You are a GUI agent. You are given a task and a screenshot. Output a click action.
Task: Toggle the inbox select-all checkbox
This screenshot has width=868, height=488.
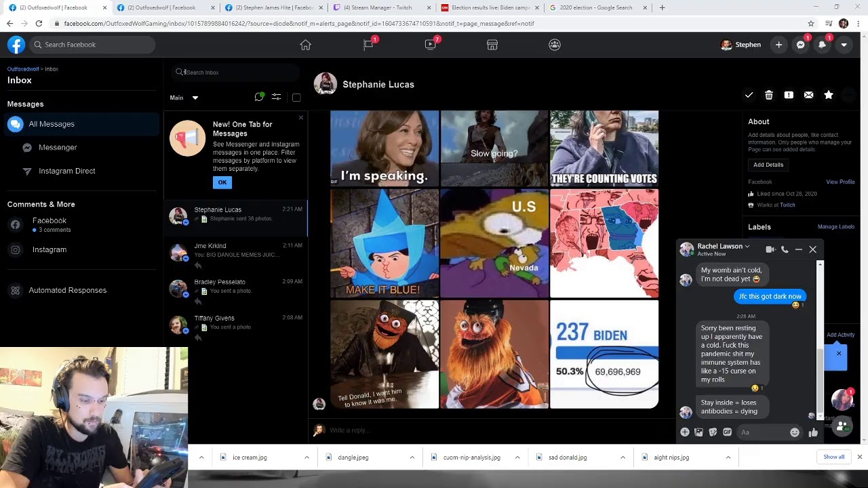[296, 98]
